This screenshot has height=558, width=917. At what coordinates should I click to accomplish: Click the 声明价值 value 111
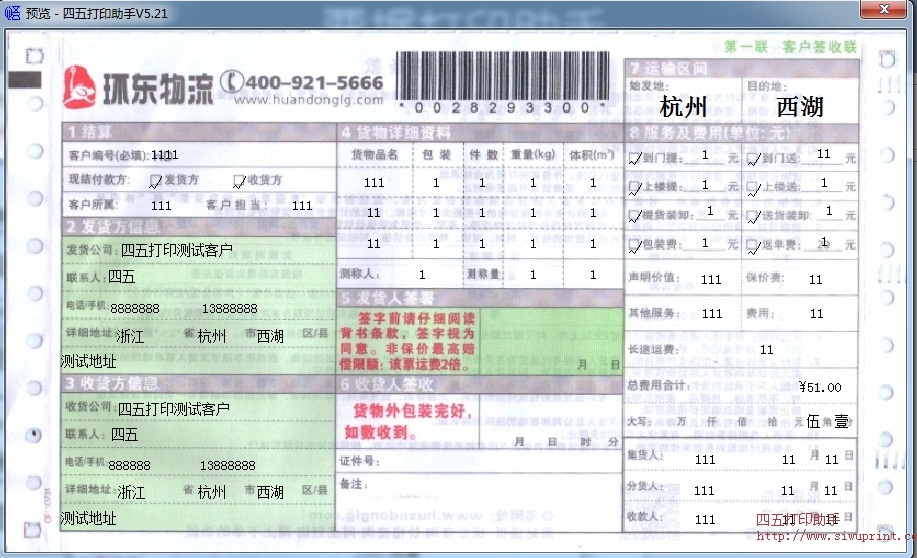coord(711,280)
